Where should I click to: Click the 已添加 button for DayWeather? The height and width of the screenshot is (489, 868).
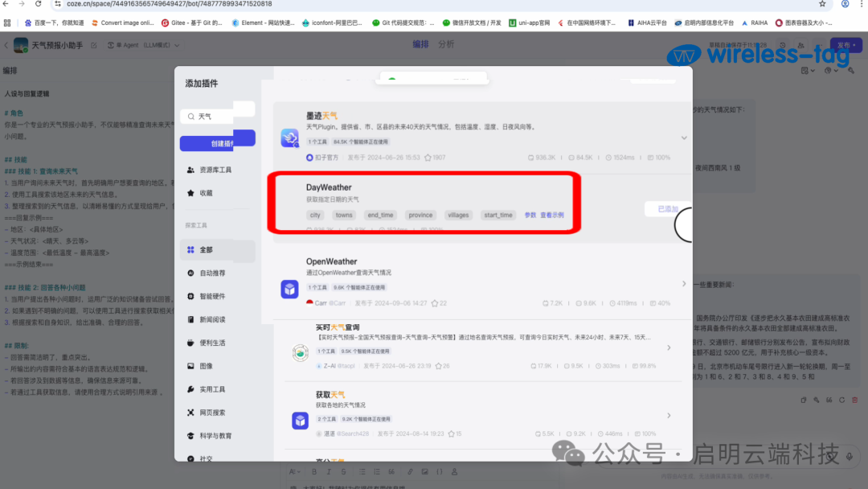[x=668, y=209]
